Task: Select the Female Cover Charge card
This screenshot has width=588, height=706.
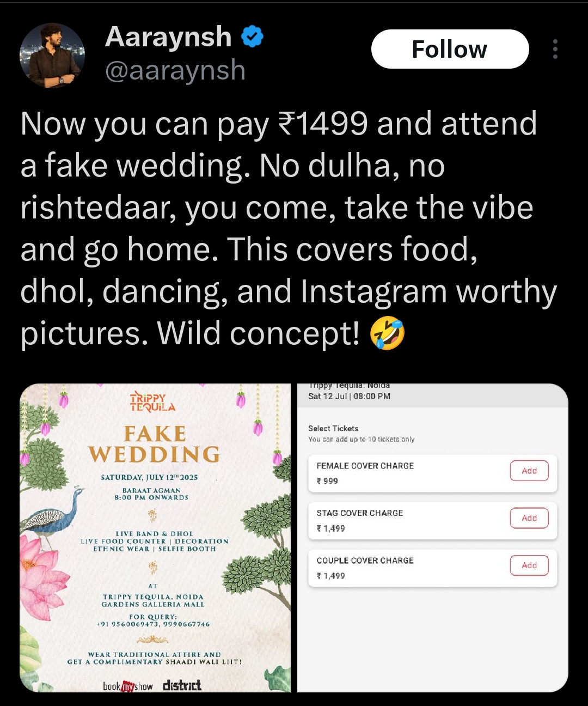Action: [x=433, y=473]
